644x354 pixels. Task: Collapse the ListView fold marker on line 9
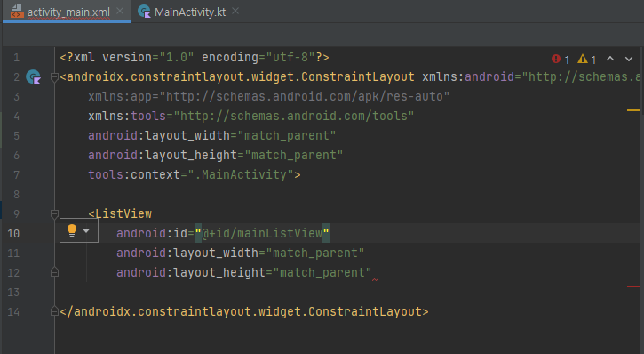(x=54, y=213)
